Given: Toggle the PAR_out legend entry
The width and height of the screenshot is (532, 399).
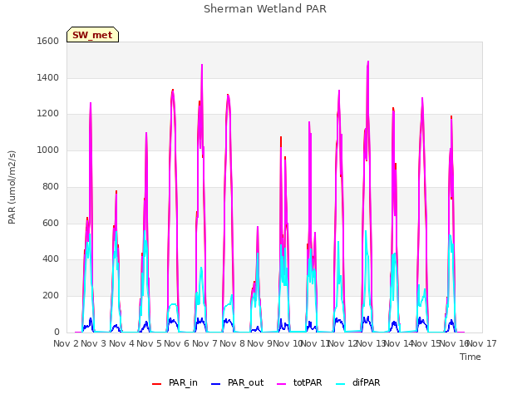Looking at the screenshot, I should coord(237,382).
